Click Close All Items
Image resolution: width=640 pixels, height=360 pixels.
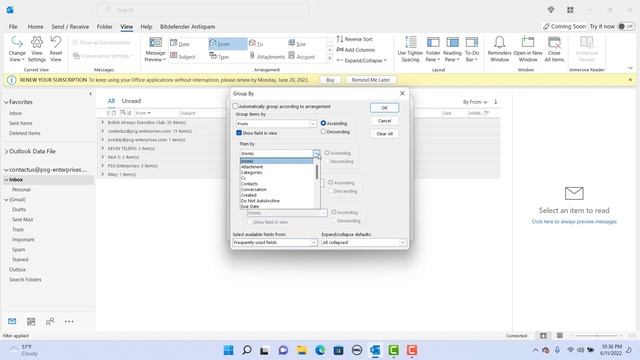click(554, 49)
